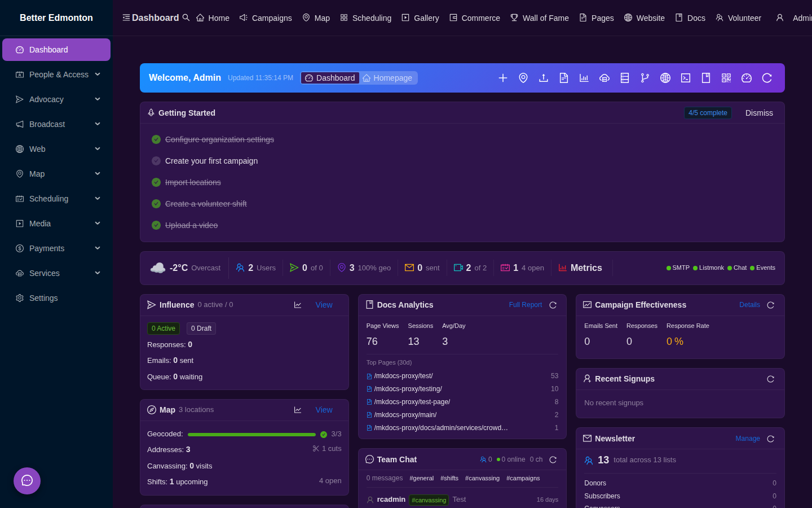Open the QR code icon in welcome bar
812x508 pixels.
tap(726, 78)
